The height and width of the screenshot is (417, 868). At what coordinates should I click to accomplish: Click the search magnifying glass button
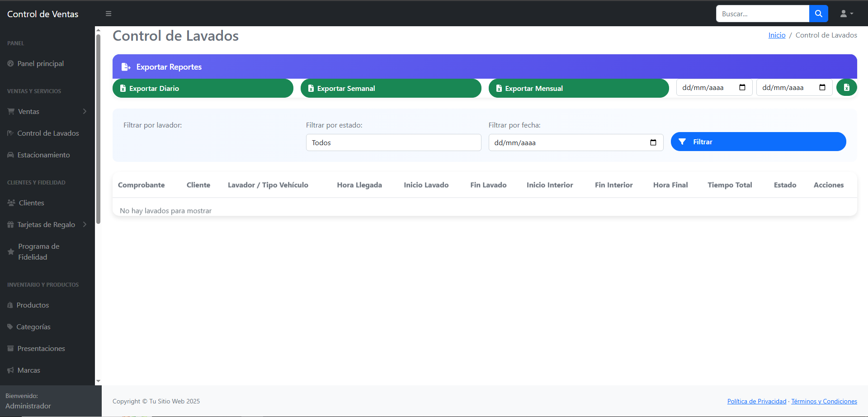(x=818, y=14)
